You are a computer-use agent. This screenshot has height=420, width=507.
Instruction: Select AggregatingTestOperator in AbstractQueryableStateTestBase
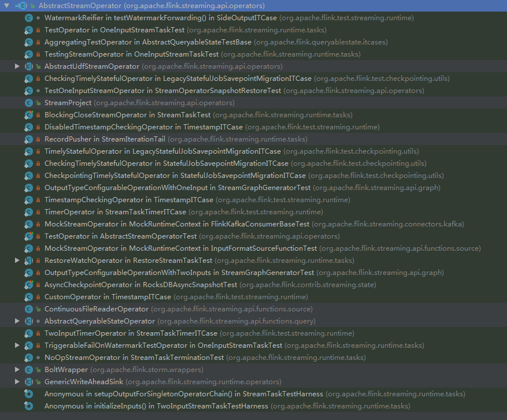253,42
